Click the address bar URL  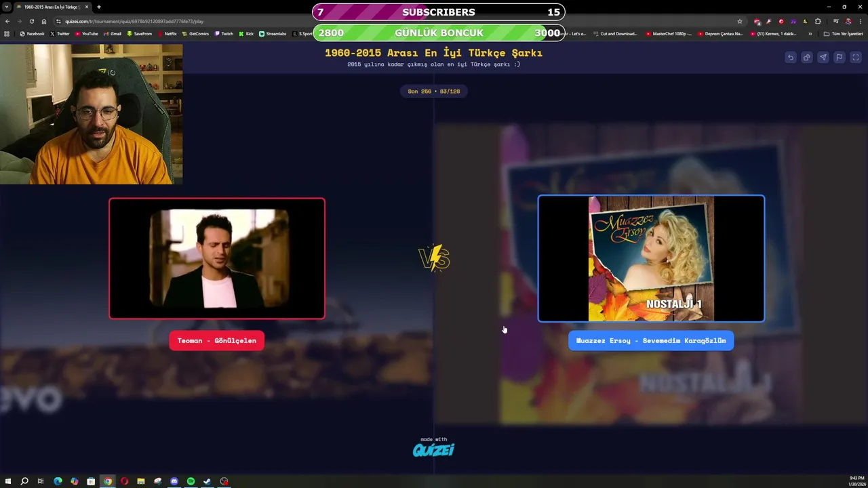coord(134,21)
